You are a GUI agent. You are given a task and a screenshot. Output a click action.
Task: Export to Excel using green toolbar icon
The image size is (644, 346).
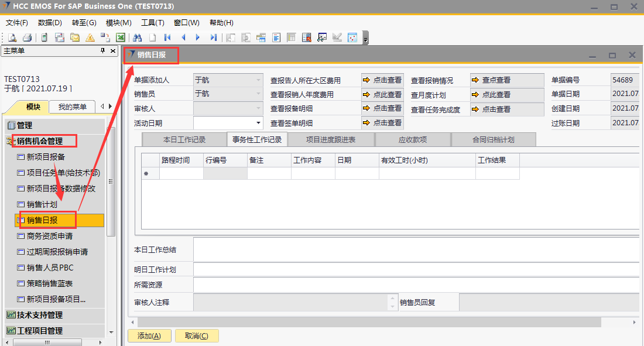[x=120, y=37]
